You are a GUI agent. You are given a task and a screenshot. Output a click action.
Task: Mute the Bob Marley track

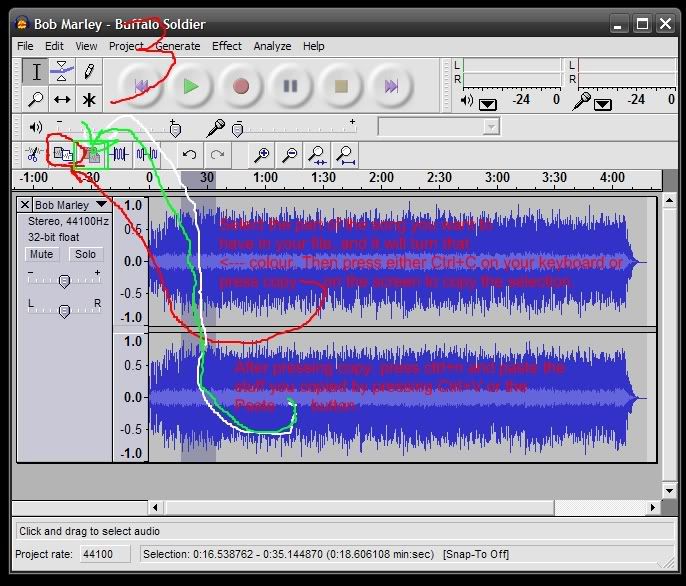pos(42,254)
